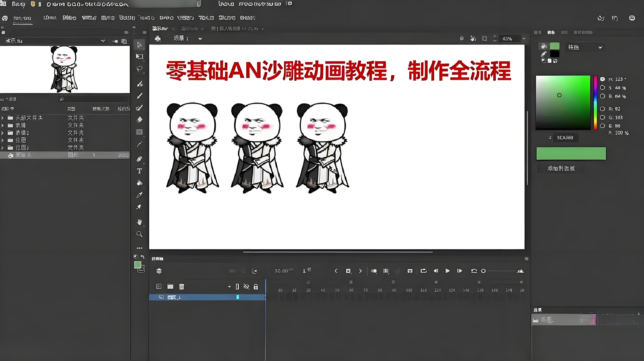Click the delete layer trash icon
Image resolution: width=644 pixels, height=361 pixels.
pos(181,286)
